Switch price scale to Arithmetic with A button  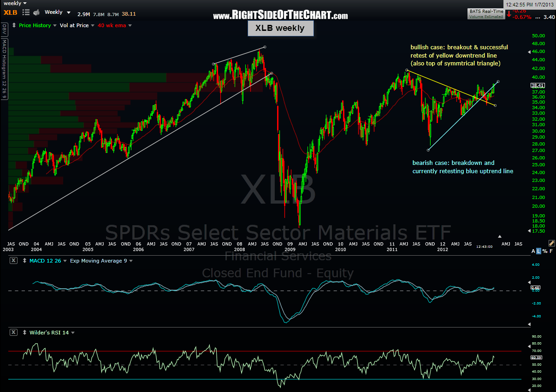[x=533, y=251]
